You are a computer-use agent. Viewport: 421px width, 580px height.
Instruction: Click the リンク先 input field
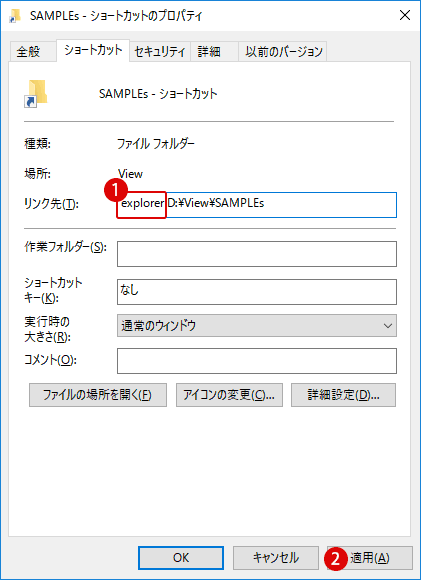[x=257, y=205]
